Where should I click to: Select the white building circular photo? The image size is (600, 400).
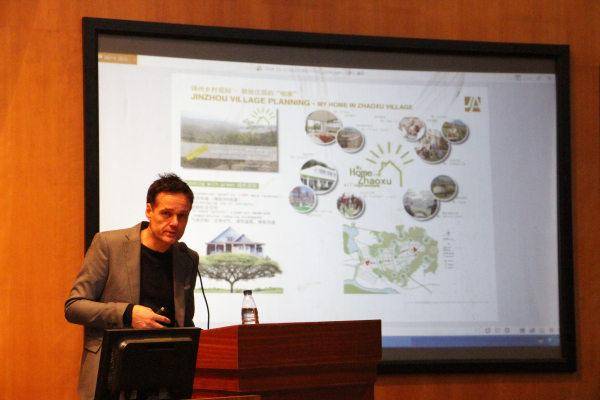coord(318,176)
